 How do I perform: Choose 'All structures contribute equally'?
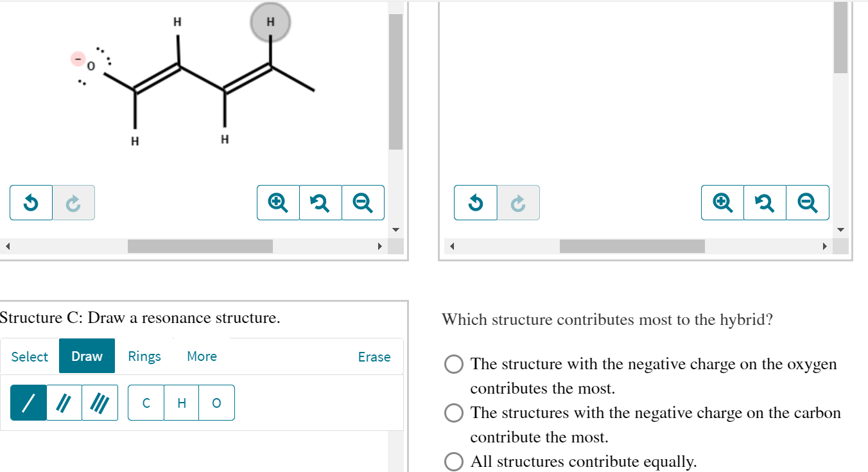coord(454,461)
